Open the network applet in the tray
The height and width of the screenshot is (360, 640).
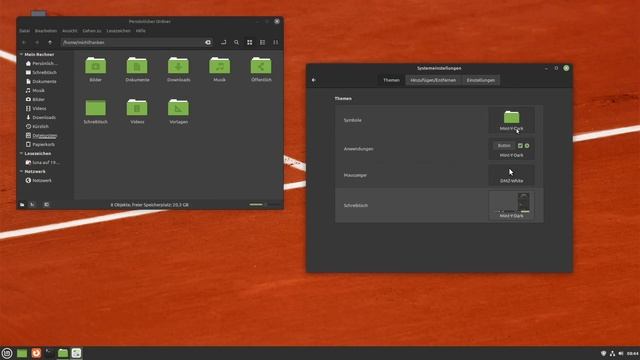pos(612,353)
